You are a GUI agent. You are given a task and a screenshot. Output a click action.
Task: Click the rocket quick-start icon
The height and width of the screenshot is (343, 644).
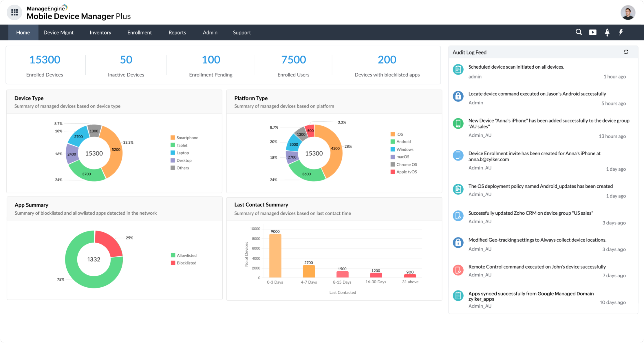pos(607,32)
